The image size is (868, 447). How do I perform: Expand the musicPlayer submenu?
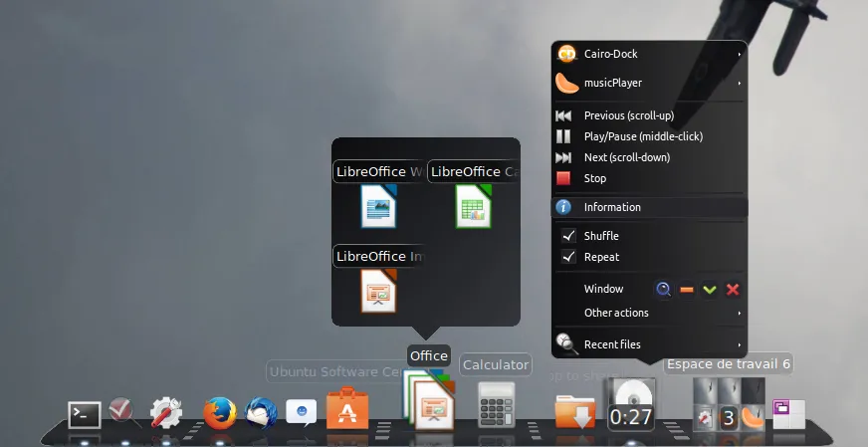tap(648, 83)
